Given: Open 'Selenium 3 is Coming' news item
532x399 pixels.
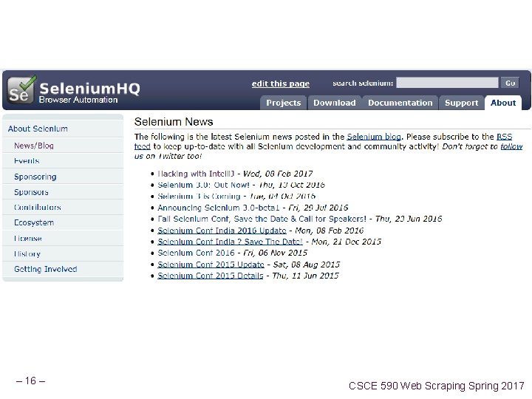Looking at the screenshot, I should pos(199,196).
